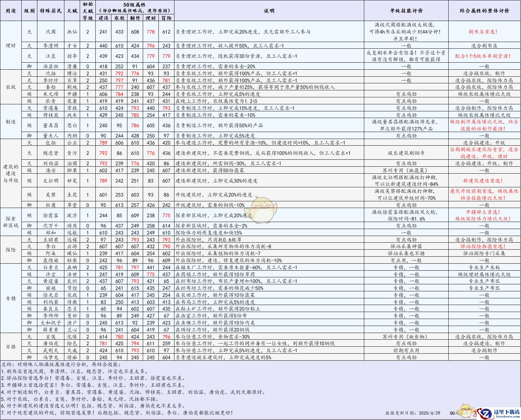The height and width of the screenshot is (420, 521).
Task: Click the 徐霞客 resident name cell
Action: coord(51,215)
